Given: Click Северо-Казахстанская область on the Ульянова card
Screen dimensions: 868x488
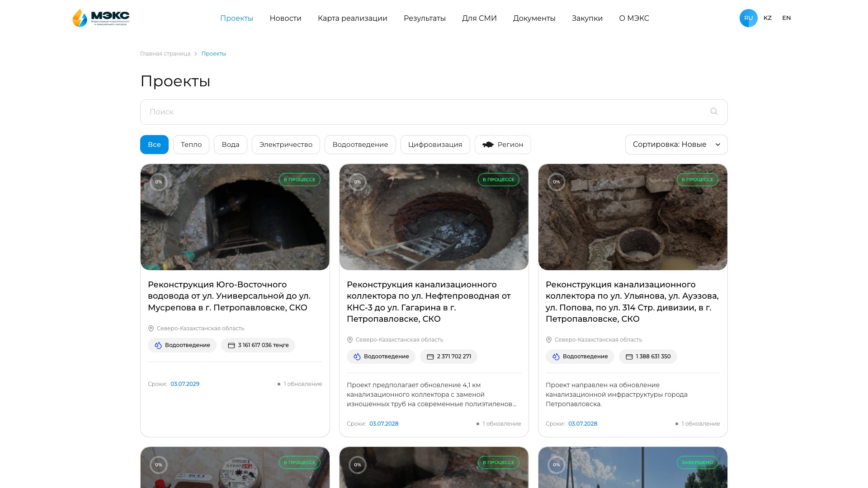Looking at the screenshot, I should pos(598,340).
